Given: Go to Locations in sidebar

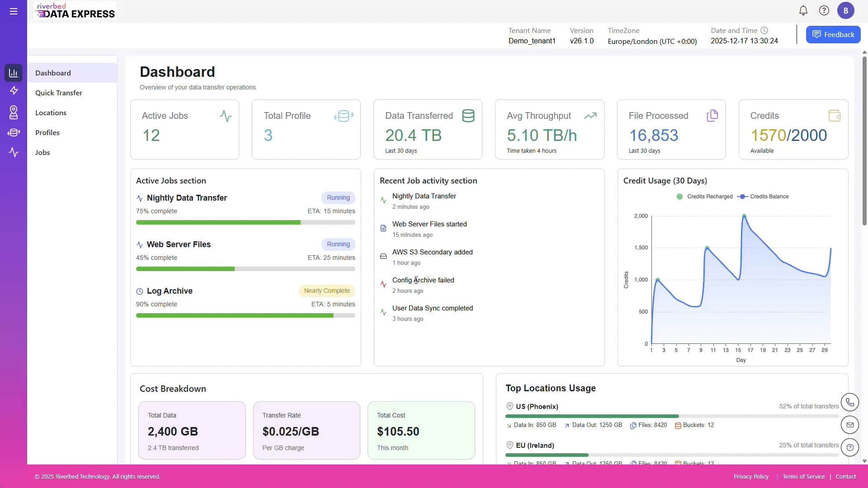Looking at the screenshot, I should (51, 113).
